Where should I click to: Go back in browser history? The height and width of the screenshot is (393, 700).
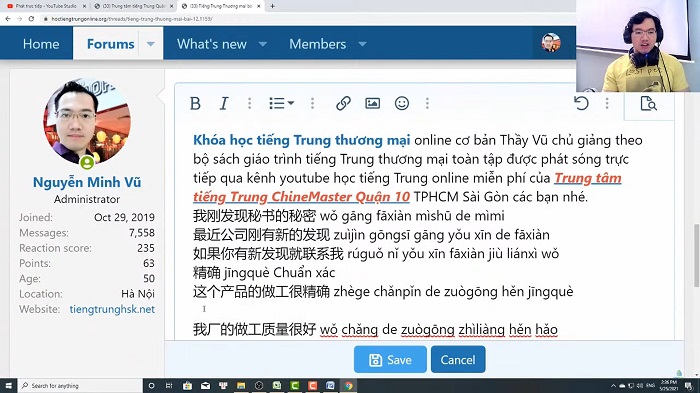point(8,19)
